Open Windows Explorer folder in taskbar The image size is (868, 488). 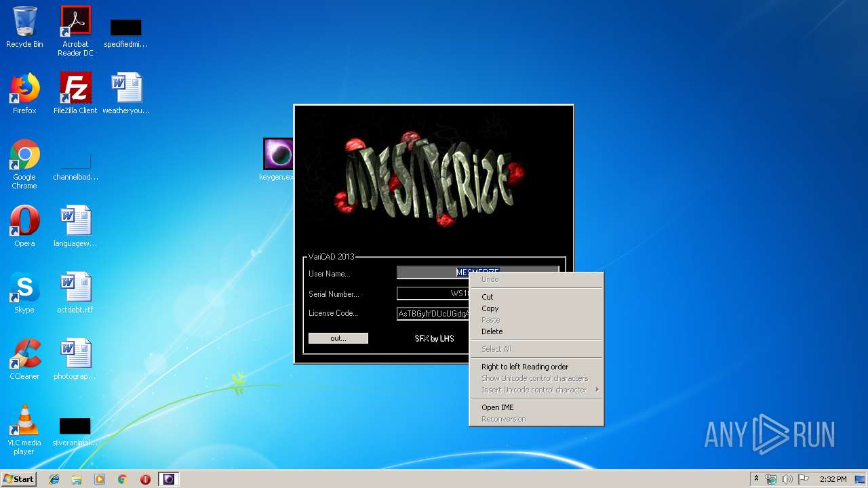pos(77,479)
